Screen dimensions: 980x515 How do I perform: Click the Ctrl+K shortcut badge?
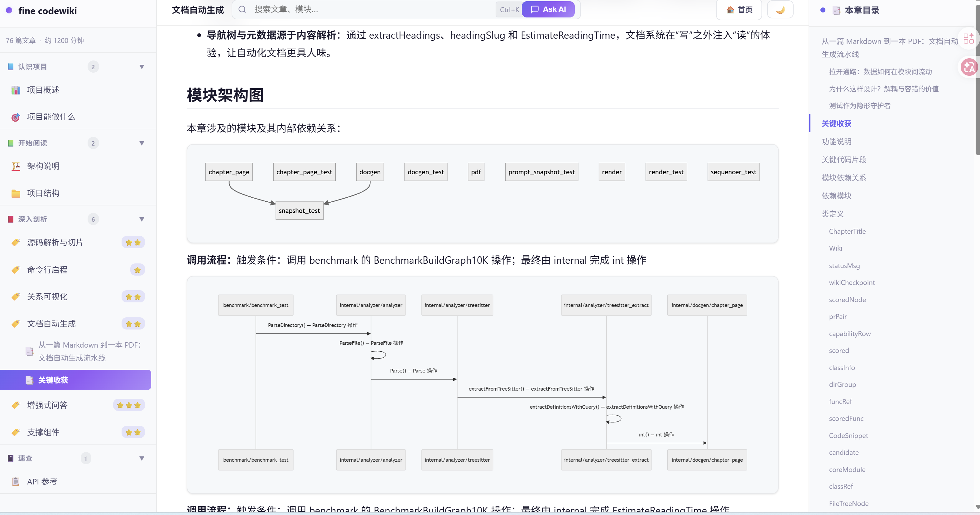[509, 10]
